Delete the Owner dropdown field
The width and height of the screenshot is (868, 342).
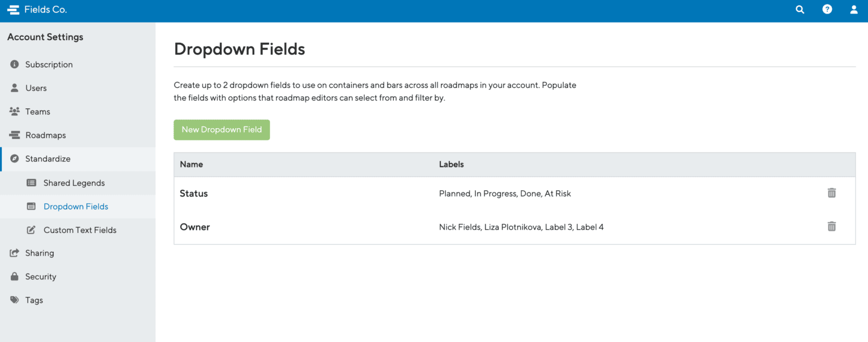click(831, 226)
